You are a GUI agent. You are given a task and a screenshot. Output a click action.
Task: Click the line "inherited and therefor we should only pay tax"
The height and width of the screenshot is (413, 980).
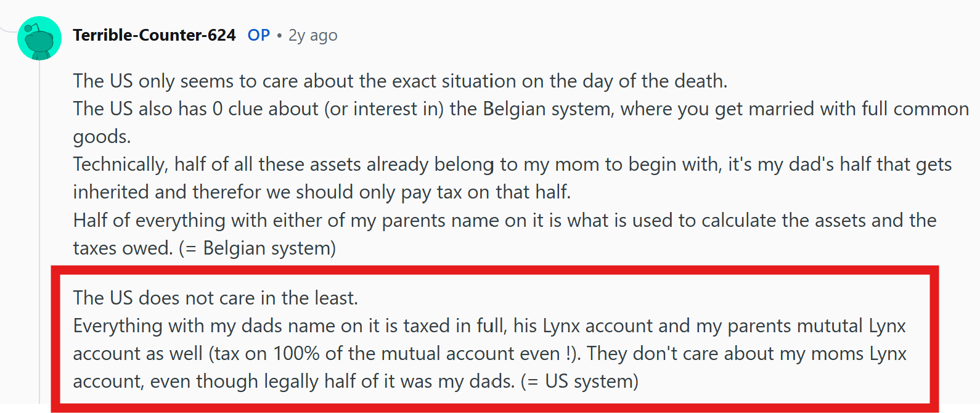point(322,192)
